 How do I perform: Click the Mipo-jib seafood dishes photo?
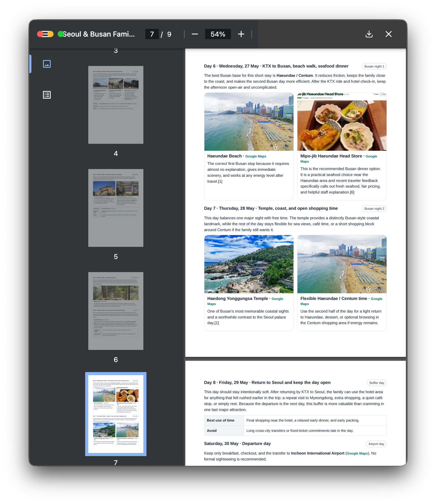[342, 122]
